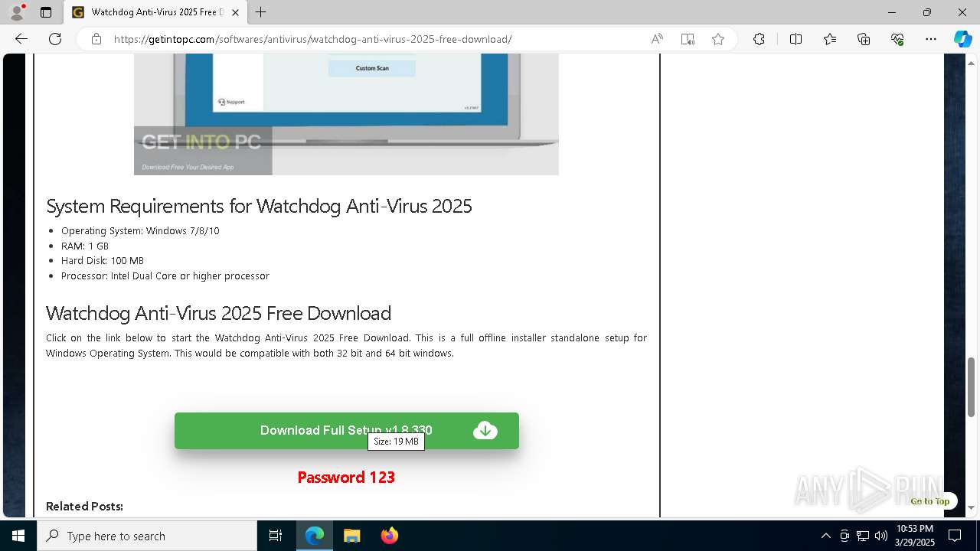Click 'Password 123' red text
The height and width of the screenshot is (551, 980).
346,478
